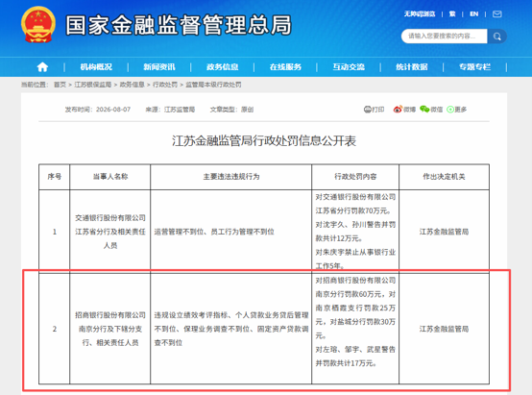This screenshot has width=532, height=395.
Task: Click the print icon 打印
Action: pyautogui.click(x=374, y=110)
